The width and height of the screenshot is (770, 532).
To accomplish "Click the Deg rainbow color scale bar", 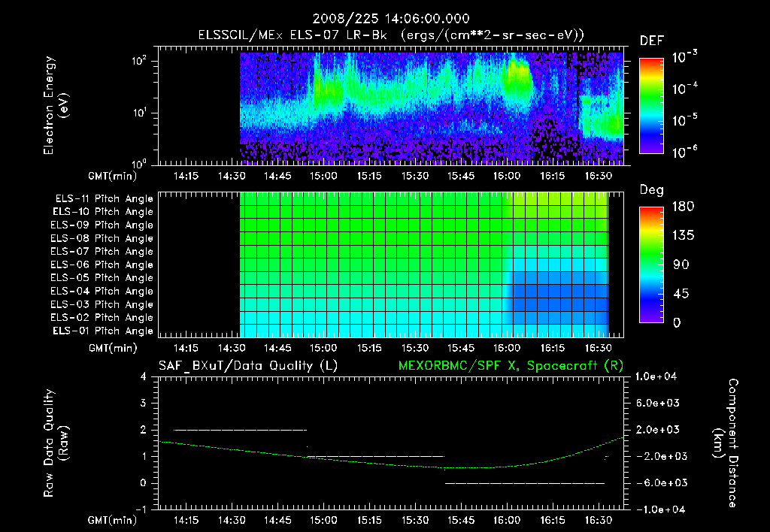I will tap(651, 265).
